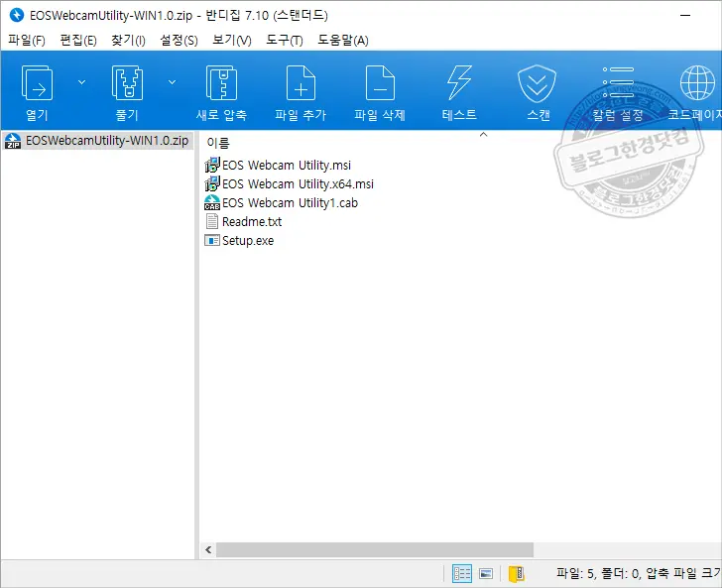Minimize the Bandizip window
This screenshot has height=588, width=722.
tap(685, 15)
